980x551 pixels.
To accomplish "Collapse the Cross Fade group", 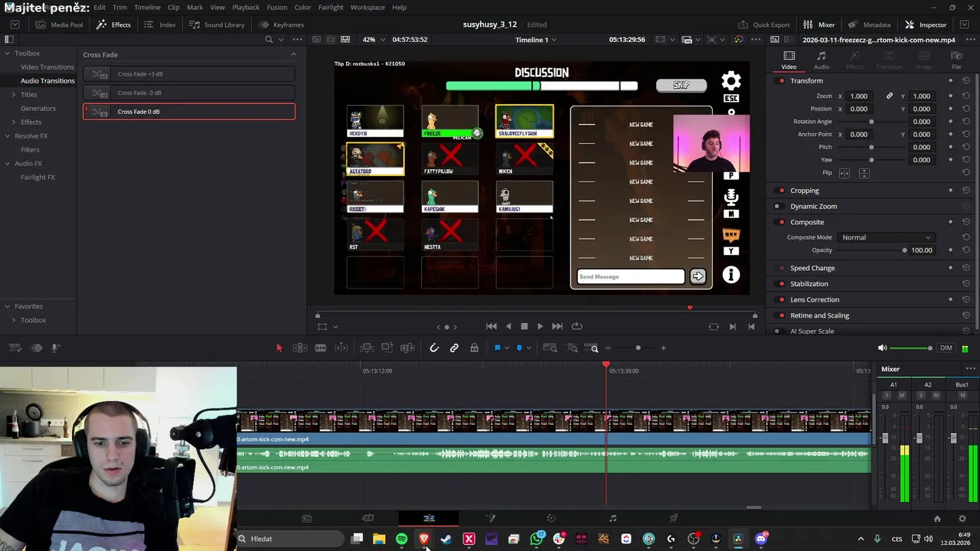I will pos(293,54).
